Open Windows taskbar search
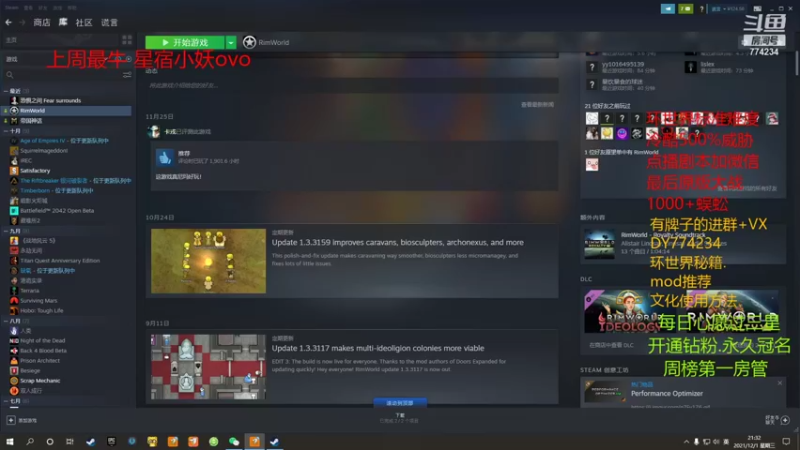 (x=30, y=441)
